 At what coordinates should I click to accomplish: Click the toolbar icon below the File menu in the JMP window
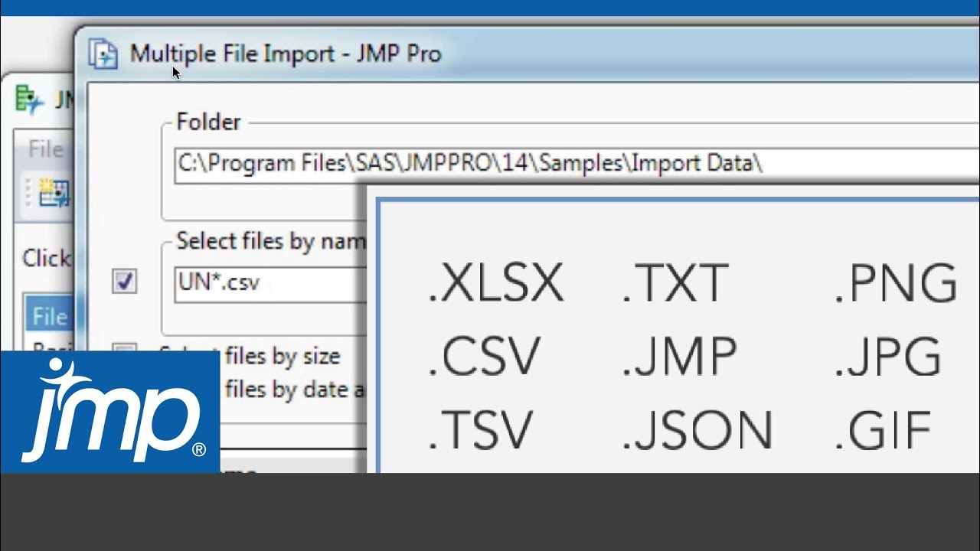coord(54,192)
